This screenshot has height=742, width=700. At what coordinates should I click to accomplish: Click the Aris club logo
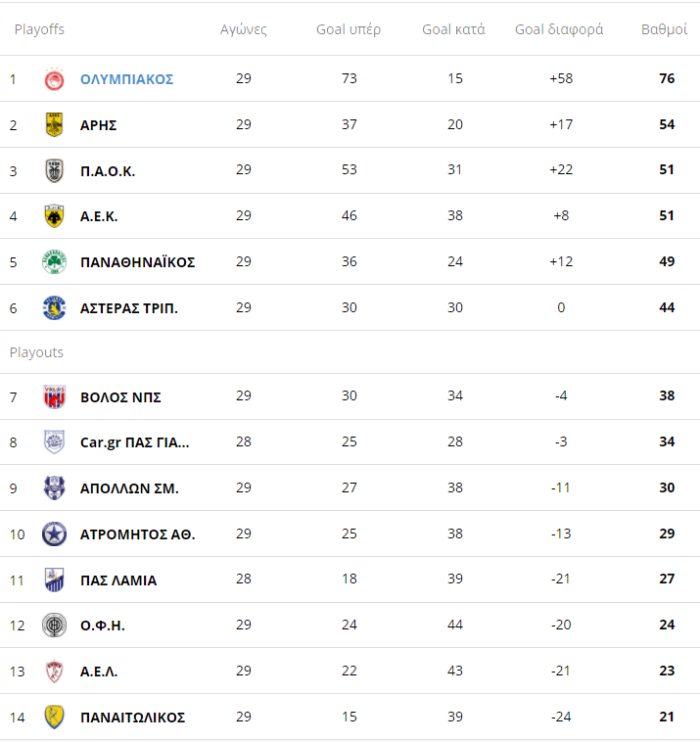tap(54, 125)
